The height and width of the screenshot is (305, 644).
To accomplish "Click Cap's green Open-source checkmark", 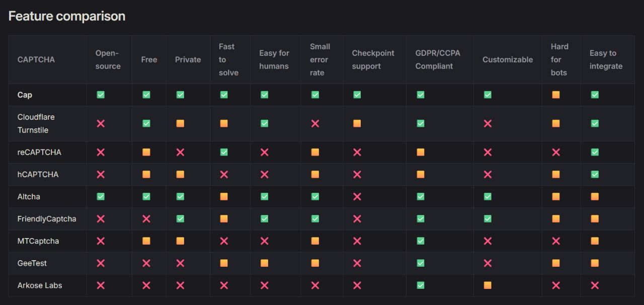I will pyautogui.click(x=101, y=95).
